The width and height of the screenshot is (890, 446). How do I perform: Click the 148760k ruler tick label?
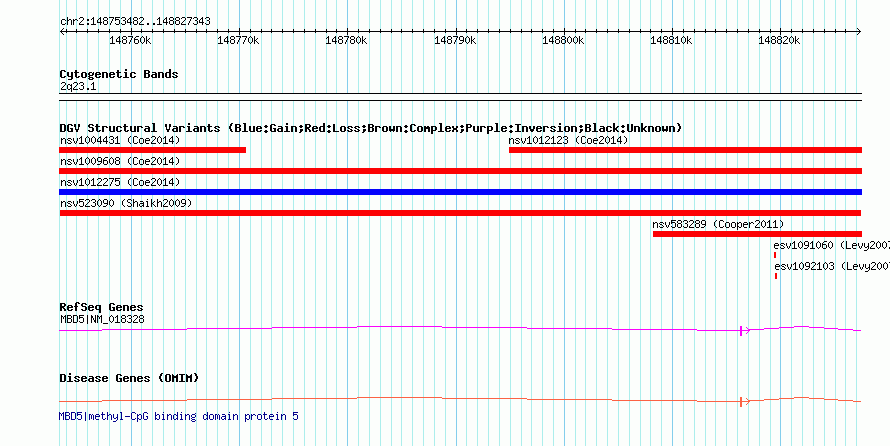pos(131,41)
